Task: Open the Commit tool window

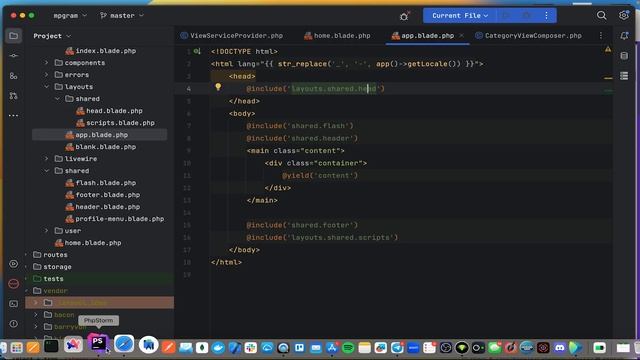Action: tap(13, 56)
